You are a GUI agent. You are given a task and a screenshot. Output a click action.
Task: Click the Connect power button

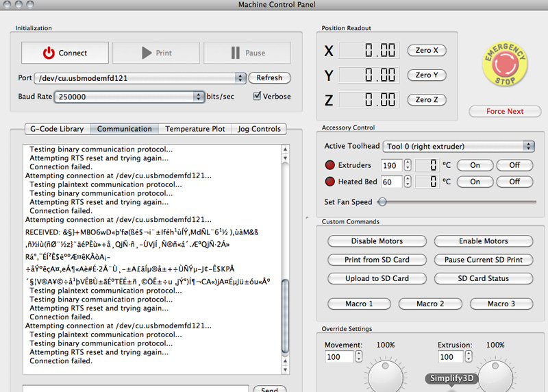pos(65,53)
